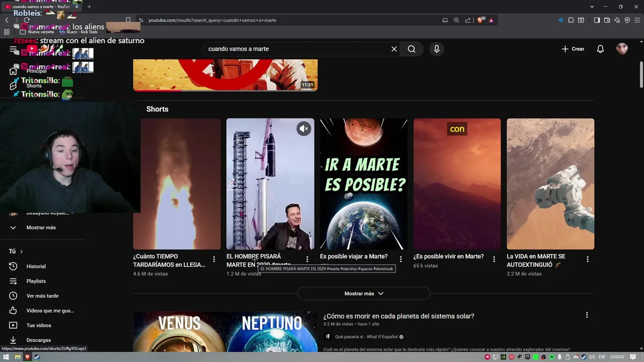Open the Venus Neptuno video thumbnail
Image resolution: width=644 pixels, height=362 pixels.
click(225, 332)
